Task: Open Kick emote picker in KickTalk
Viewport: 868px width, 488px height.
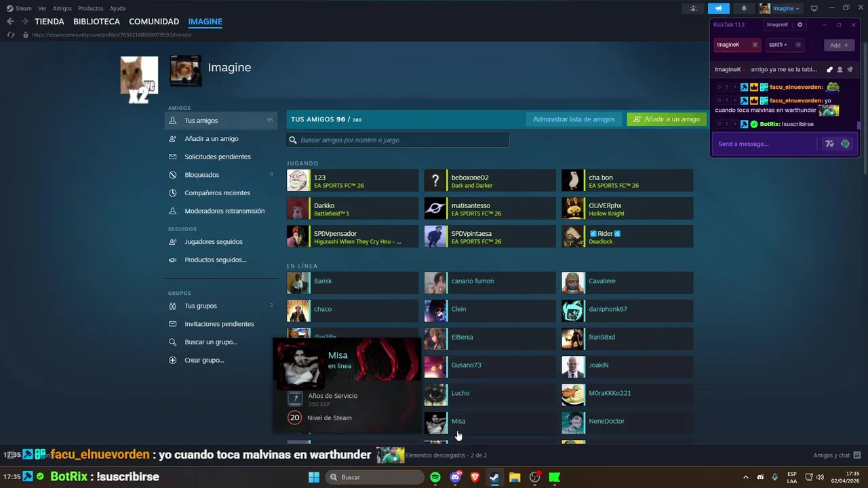Action: (x=845, y=144)
